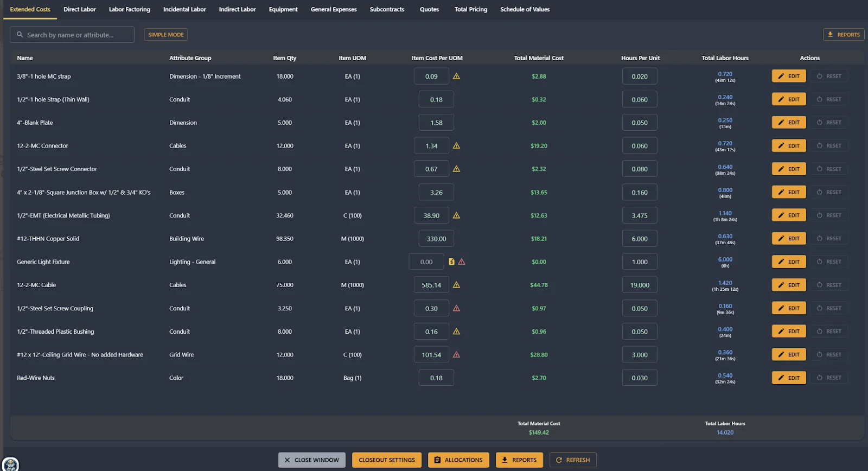Go to the Total Pricing tab
Image resolution: width=868 pixels, height=471 pixels.
pyautogui.click(x=470, y=9)
